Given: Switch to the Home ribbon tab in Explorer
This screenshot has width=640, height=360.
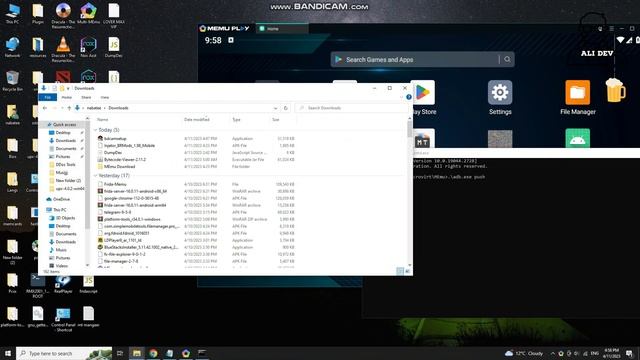Looking at the screenshot, I should pos(67,97).
